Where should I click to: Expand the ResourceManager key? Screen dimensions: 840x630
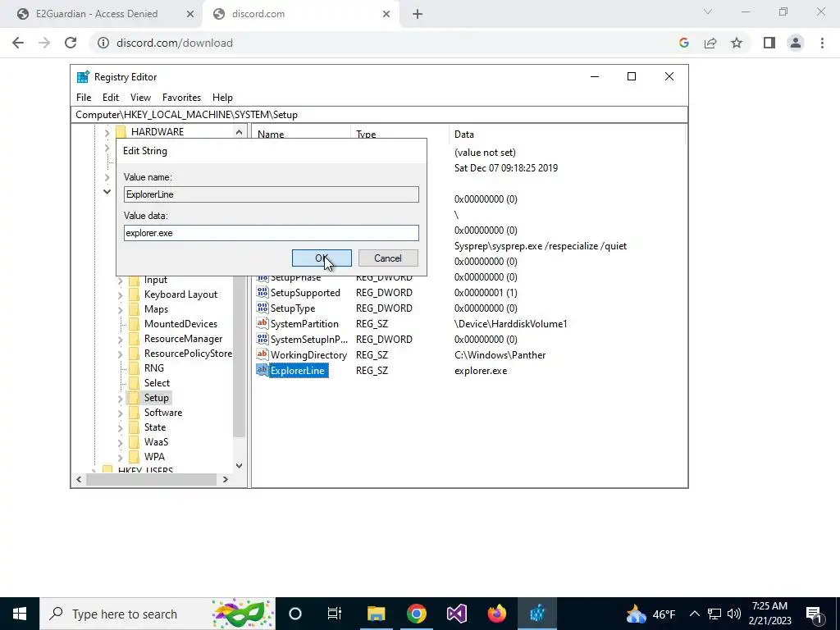[x=120, y=339]
